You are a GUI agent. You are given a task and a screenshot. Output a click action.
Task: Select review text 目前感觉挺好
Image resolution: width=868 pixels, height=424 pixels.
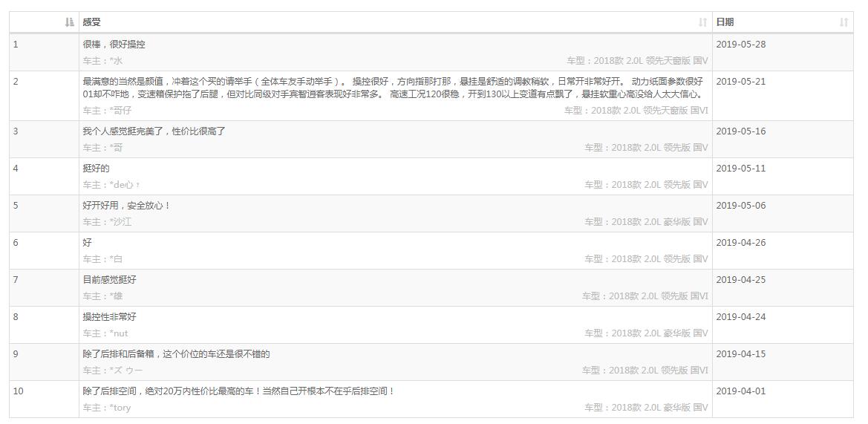point(110,279)
